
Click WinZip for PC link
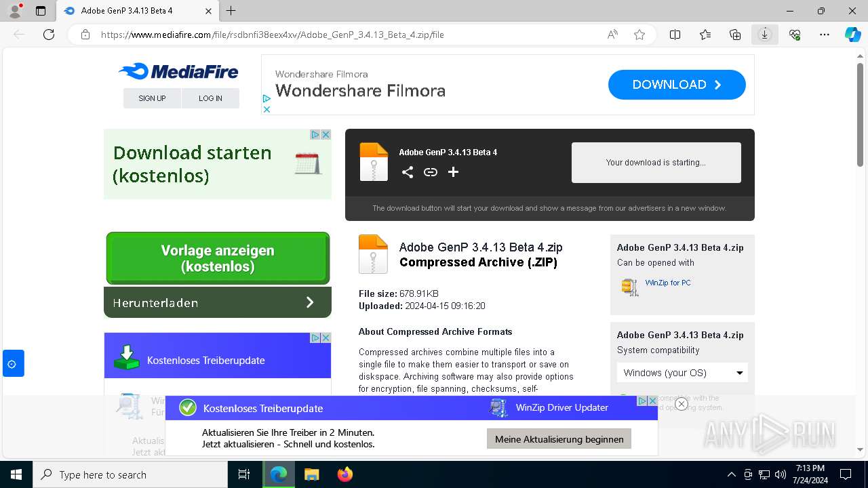668,283
